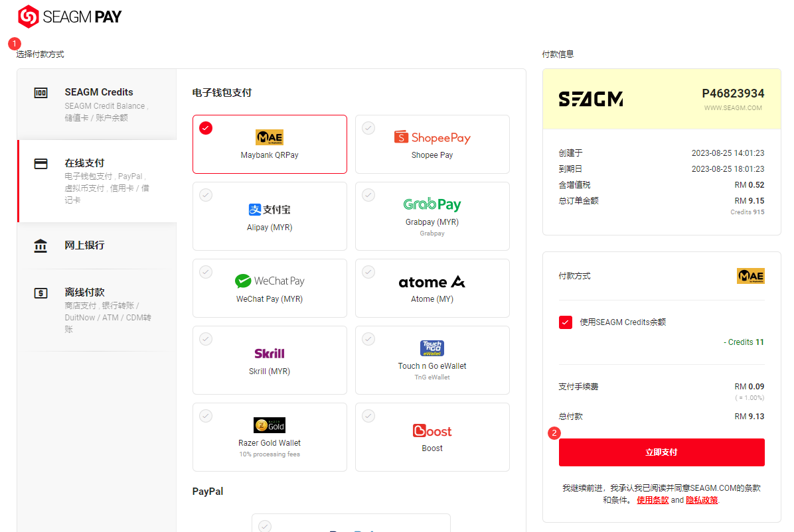The height and width of the screenshot is (532, 794).
Task: Click the Skrill logo
Action: tap(270, 354)
